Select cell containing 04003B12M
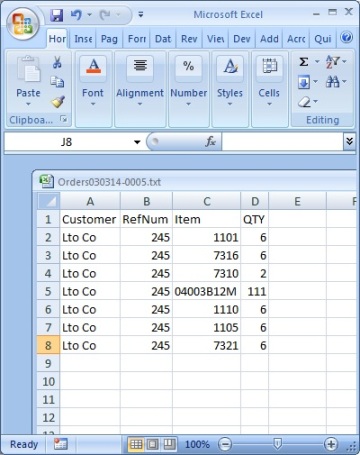This screenshot has width=360, height=455. [x=207, y=292]
